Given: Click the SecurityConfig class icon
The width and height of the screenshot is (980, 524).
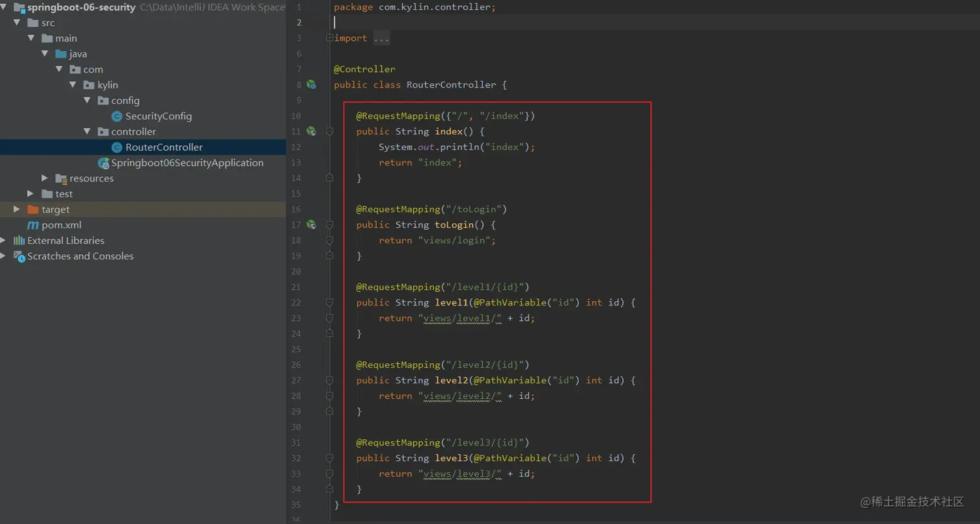Looking at the screenshot, I should (x=117, y=116).
